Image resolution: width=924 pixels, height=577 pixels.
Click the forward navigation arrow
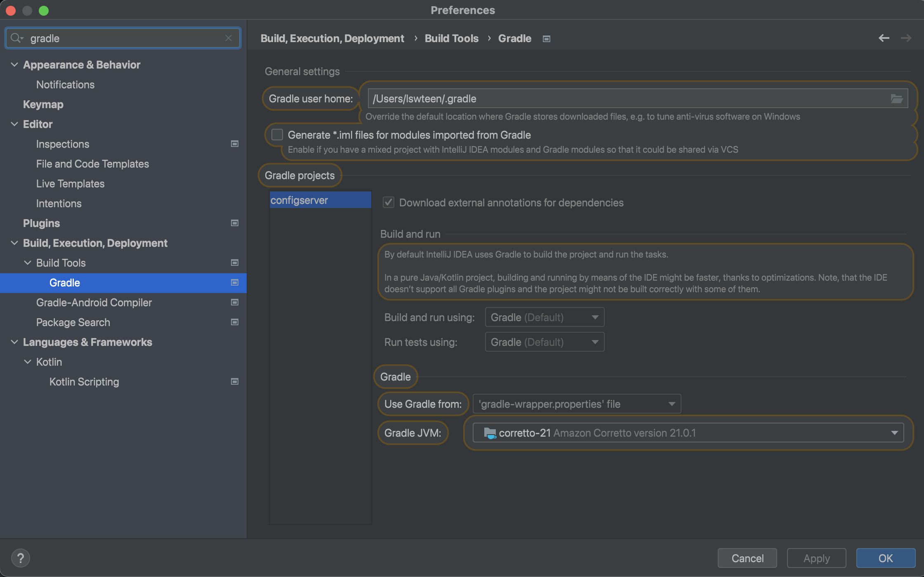point(906,38)
